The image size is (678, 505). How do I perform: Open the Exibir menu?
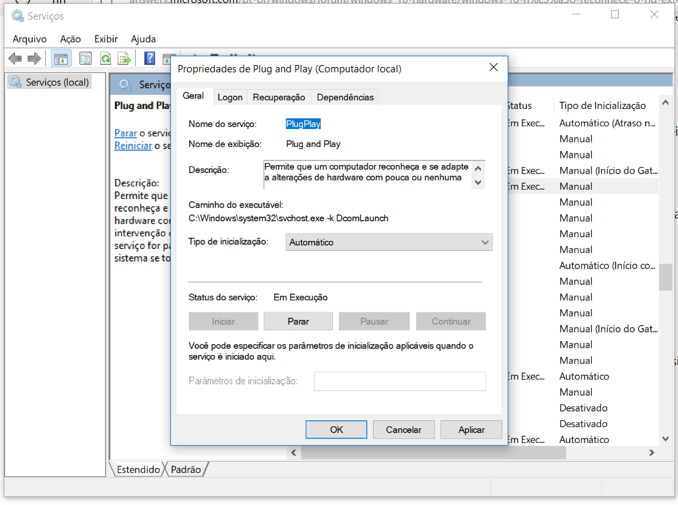pyautogui.click(x=106, y=39)
